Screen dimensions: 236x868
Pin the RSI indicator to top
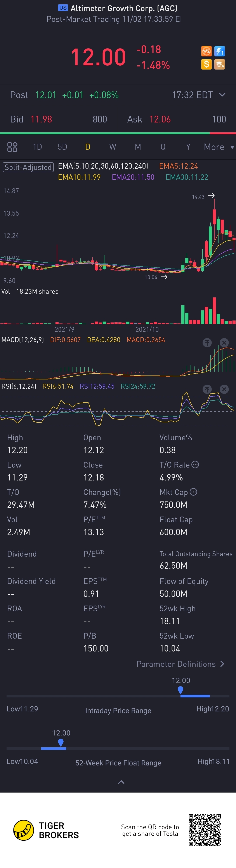click(x=207, y=389)
